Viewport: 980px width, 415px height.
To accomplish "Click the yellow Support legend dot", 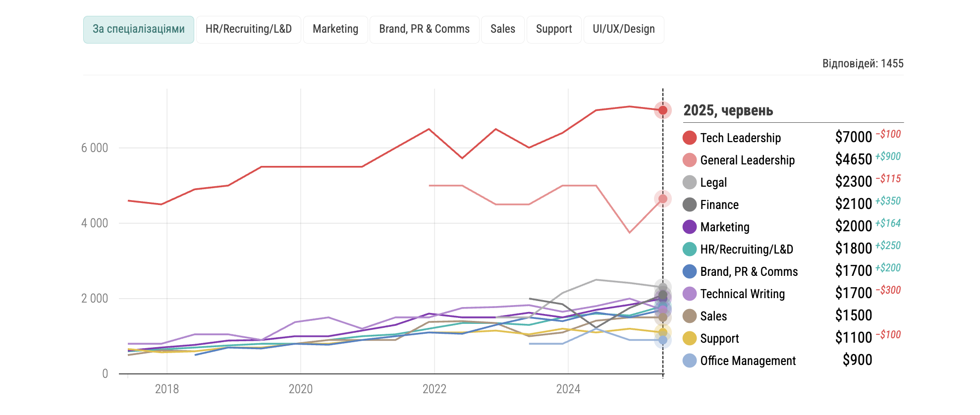I will [689, 338].
